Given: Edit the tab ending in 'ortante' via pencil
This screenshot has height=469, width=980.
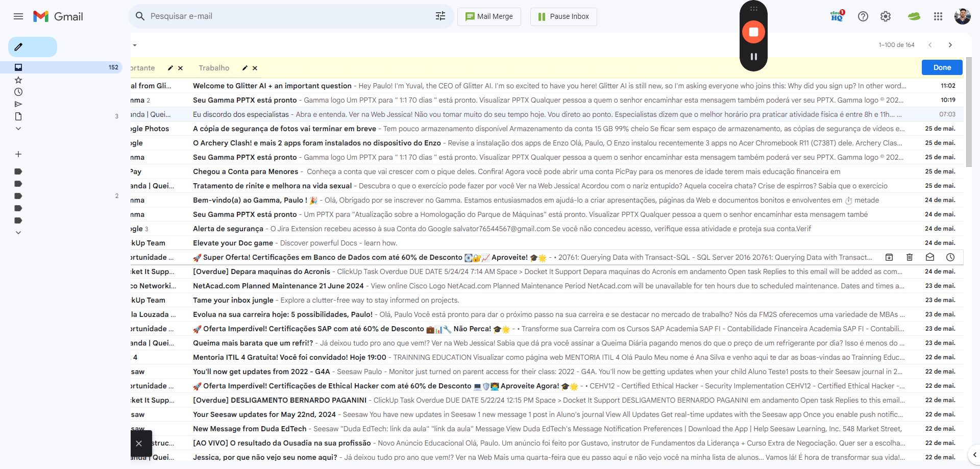Looking at the screenshot, I should (170, 68).
